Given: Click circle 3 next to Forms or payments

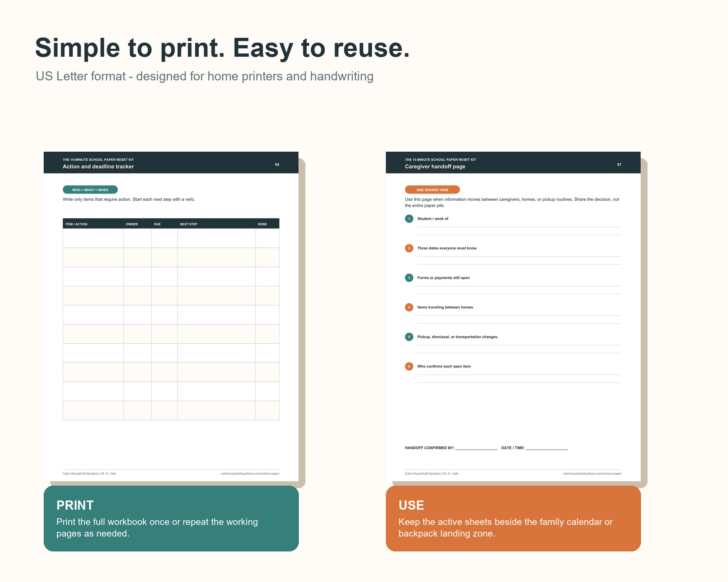Looking at the screenshot, I should tap(409, 278).
